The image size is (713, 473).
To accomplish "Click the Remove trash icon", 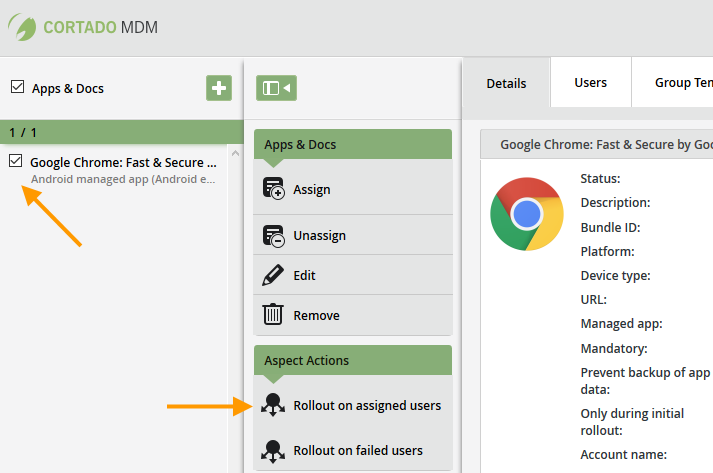I will (273, 314).
